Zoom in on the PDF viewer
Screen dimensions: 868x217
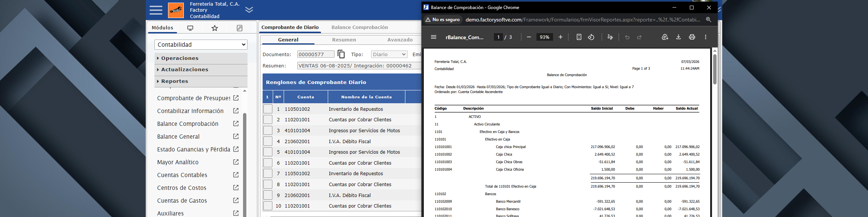coord(561,37)
